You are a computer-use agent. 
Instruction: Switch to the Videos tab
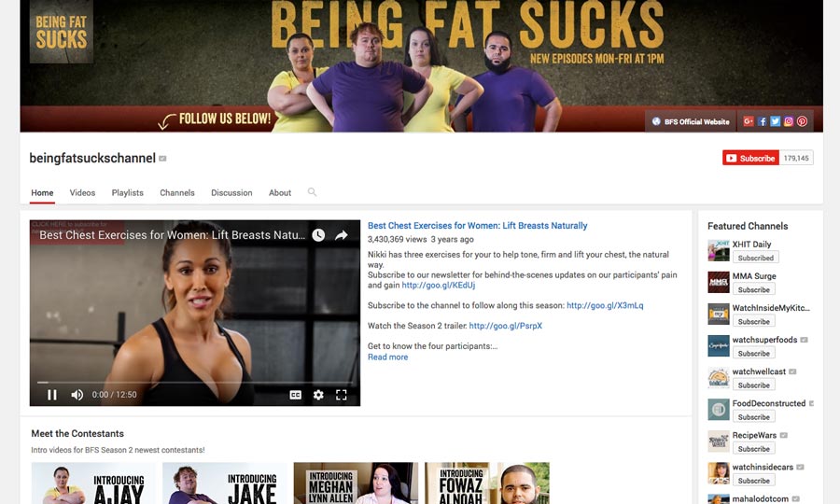[x=82, y=193]
